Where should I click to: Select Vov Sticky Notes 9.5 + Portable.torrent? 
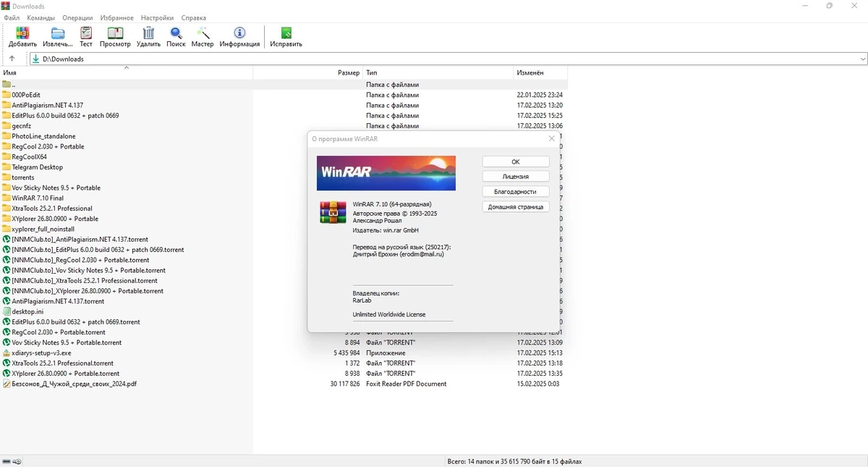coord(67,342)
